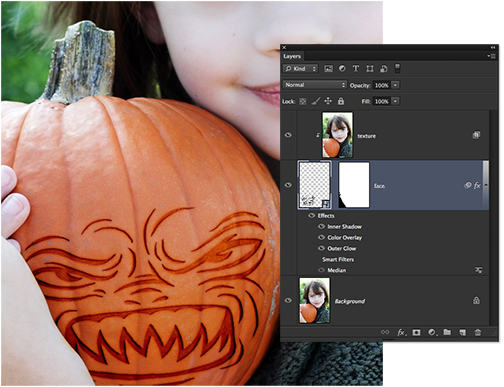Hide the Inner Shadow effect
504x387 pixels.
(321, 226)
